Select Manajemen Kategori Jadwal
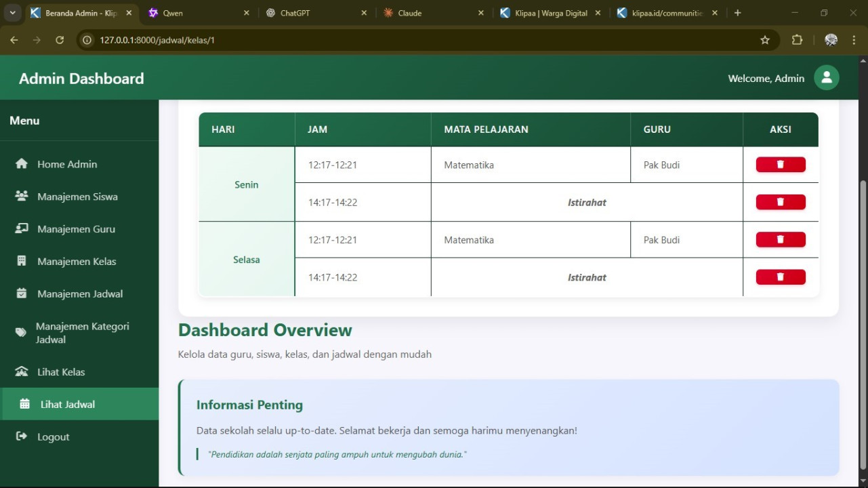 [x=82, y=333]
